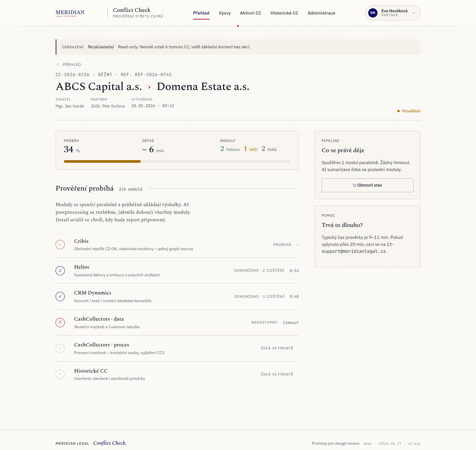476x450 pixels.
Task: Click the CashCollectors proces queued icon
Action: pyautogui.click(x=60, y=348)
